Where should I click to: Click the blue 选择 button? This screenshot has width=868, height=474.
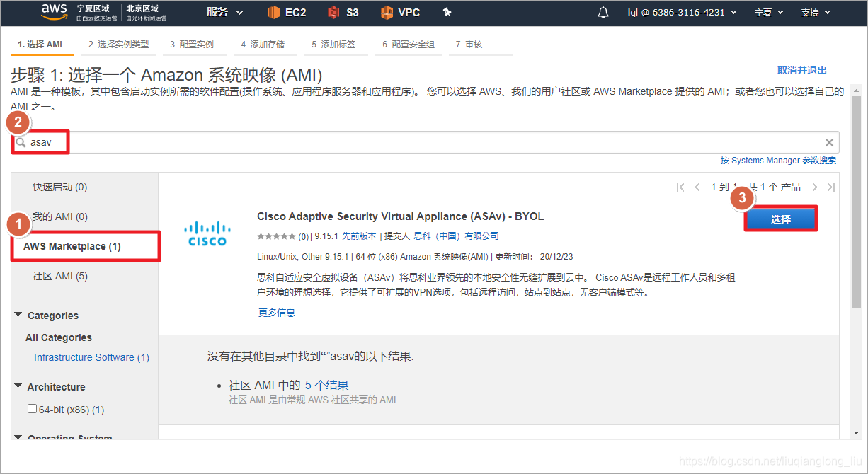point(780,219)
